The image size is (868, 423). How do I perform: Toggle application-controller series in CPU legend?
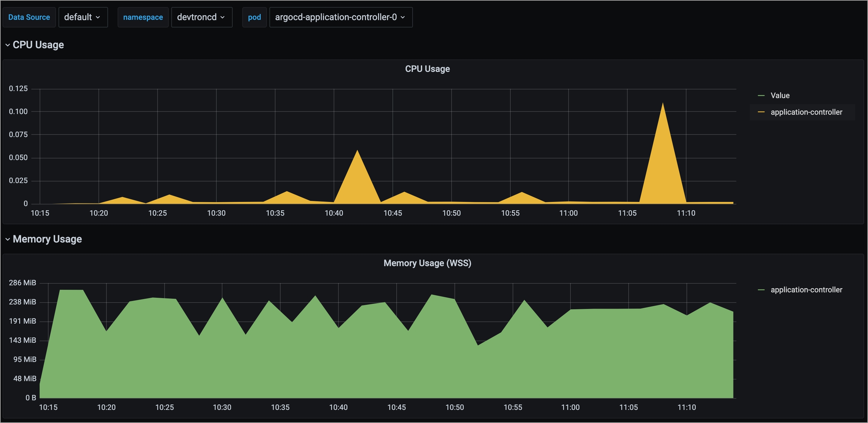[806, 112]
